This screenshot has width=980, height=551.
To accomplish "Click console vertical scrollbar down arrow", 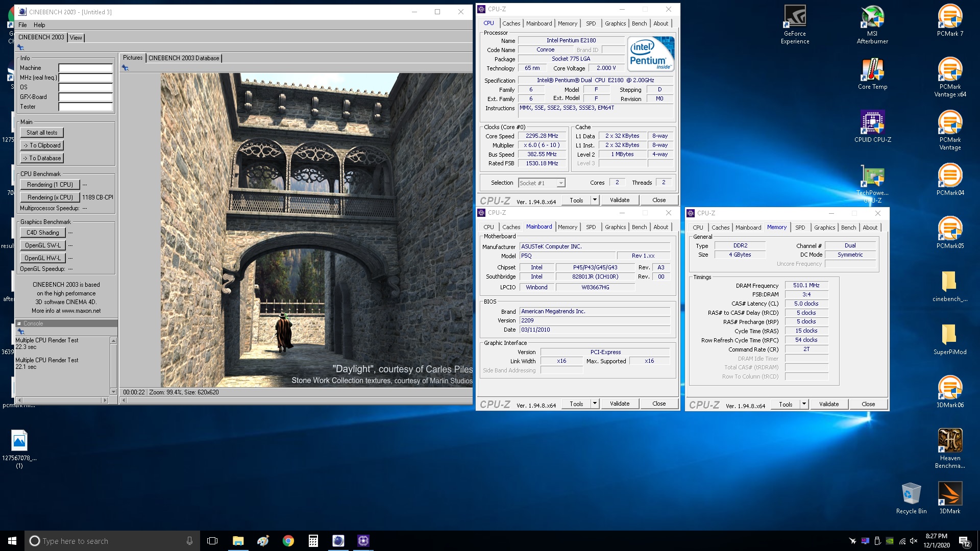I will (113, 391).
